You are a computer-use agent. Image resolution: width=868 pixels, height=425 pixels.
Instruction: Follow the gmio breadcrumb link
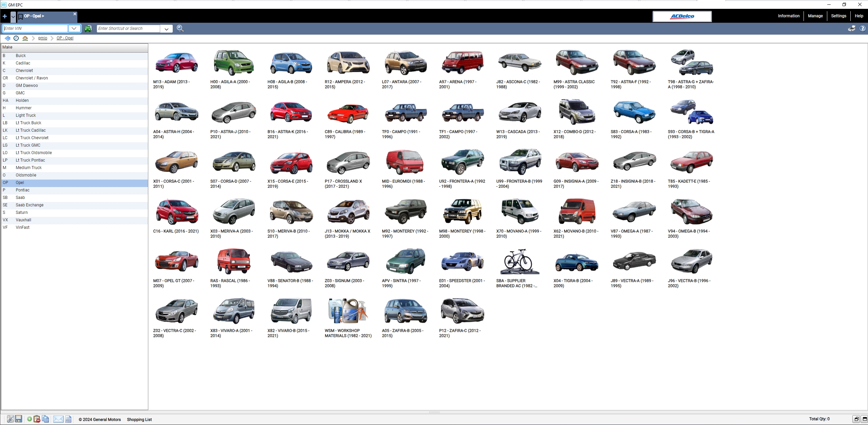[42, 38]
